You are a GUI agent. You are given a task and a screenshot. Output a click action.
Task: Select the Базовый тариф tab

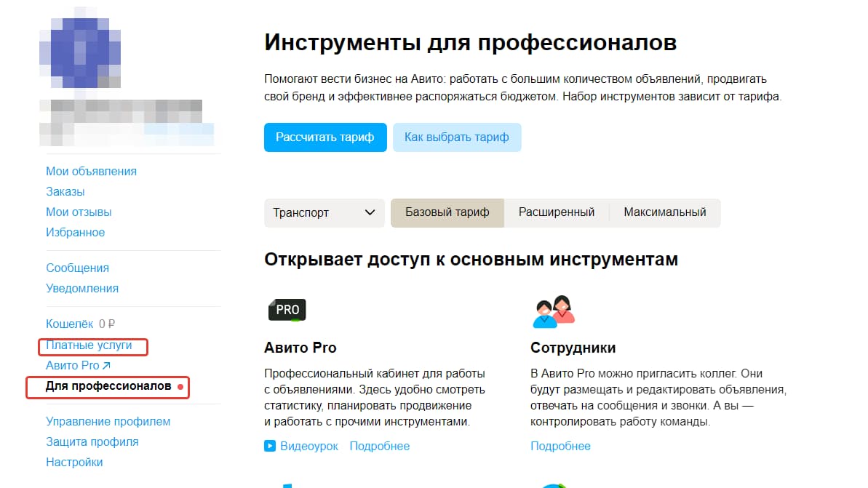(447, 213)
